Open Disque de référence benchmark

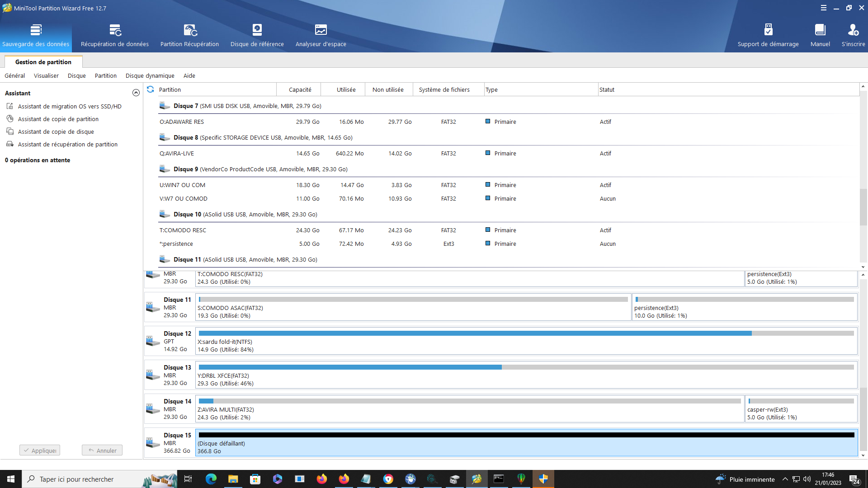(257, 35)
